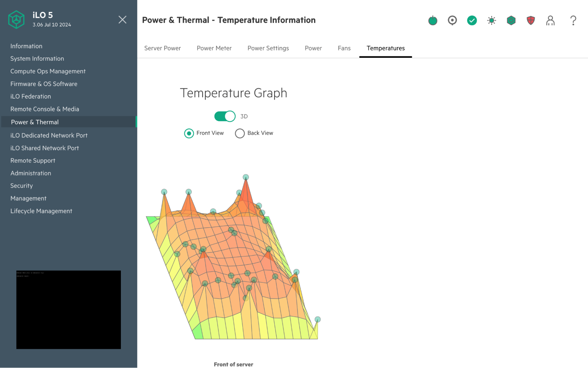Click the user profile icon
588x368 pixels.
coord(550,19)
